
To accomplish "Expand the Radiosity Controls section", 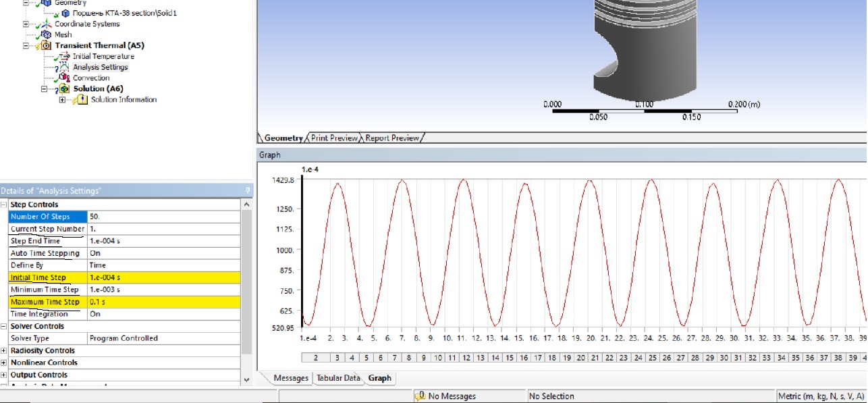I will click(5, 350).
